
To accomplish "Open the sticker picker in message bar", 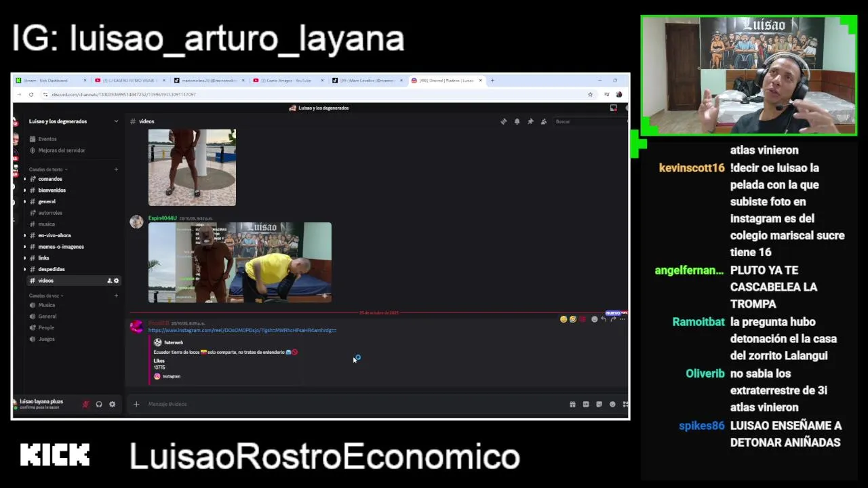I will 599,404.
